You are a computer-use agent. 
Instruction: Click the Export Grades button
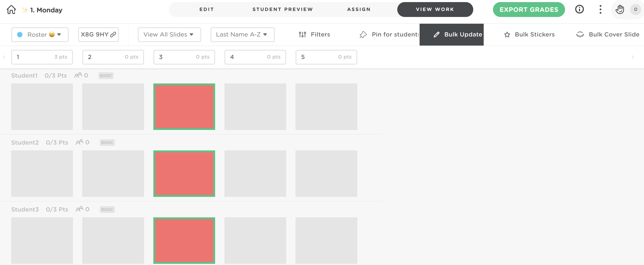(x=529, y=10)
